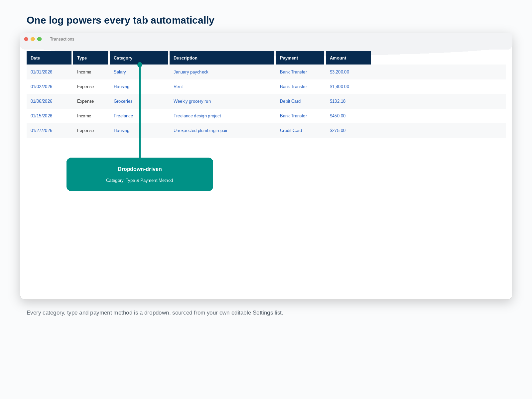Click date cell 01/06/2026
Image resolution: width=532 pixels, height=399 pixels.
coord(41,101)
